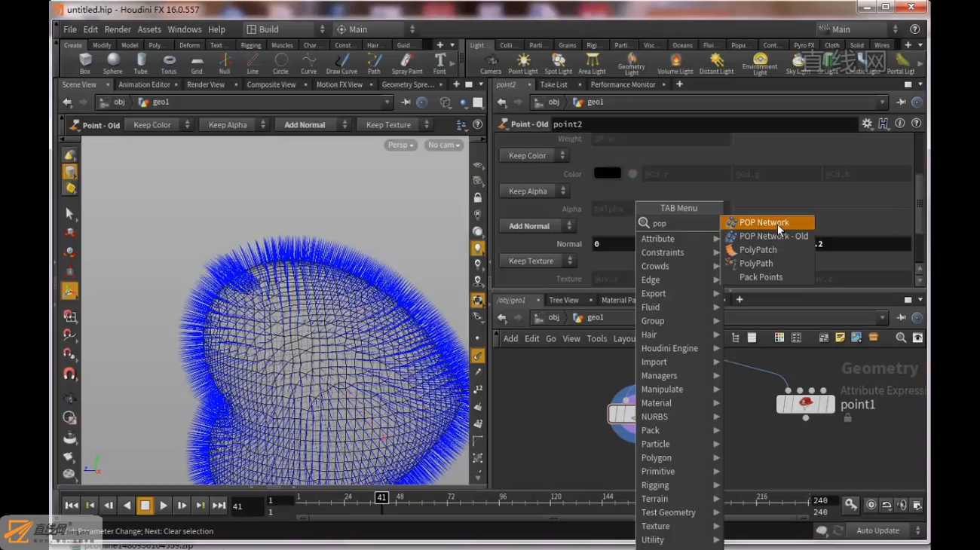Create a Spot Light from the shelf
This screenshot has width=980, height=550.
(559, 63)
